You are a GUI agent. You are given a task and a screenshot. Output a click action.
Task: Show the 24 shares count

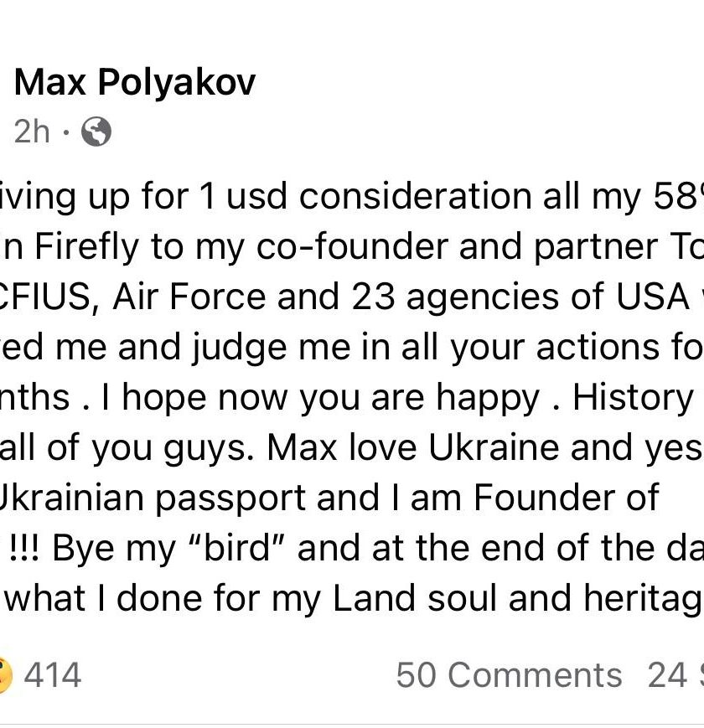point(676,675)
